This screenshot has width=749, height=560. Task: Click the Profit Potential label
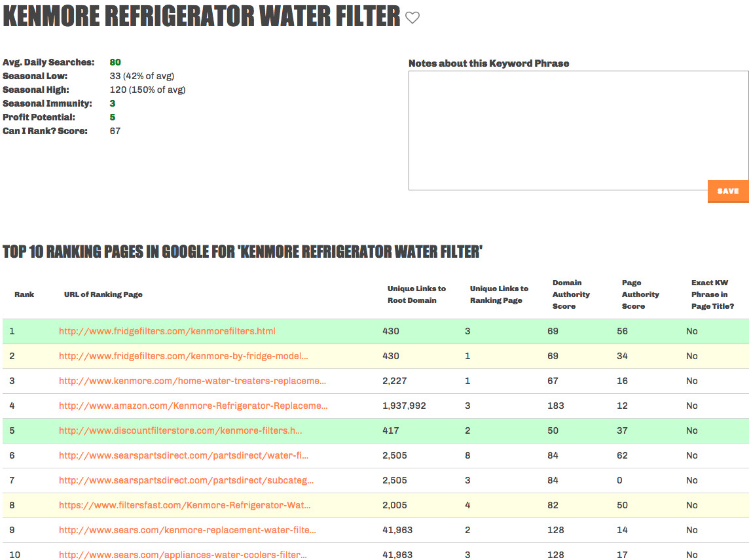pos(39,118)
